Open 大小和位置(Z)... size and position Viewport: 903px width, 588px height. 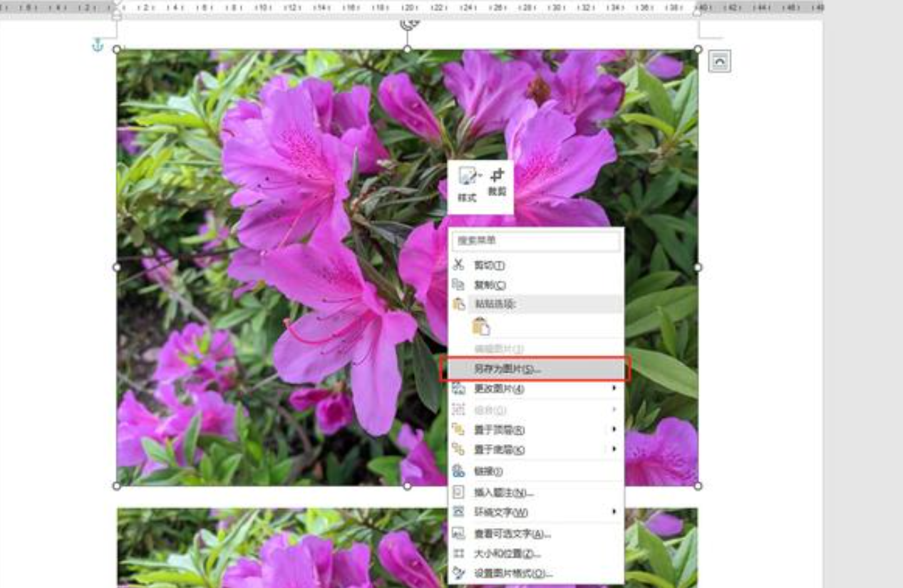pyautogui.click(x=536, y=554)
